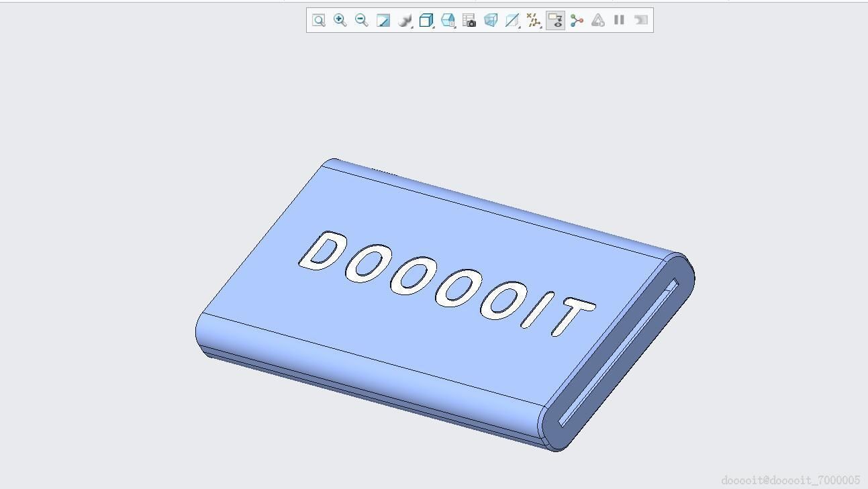The width and height of the screenshot is (868, 489).
Task: Toggle perspective view with the translucent box
Action: coord(491,20)
